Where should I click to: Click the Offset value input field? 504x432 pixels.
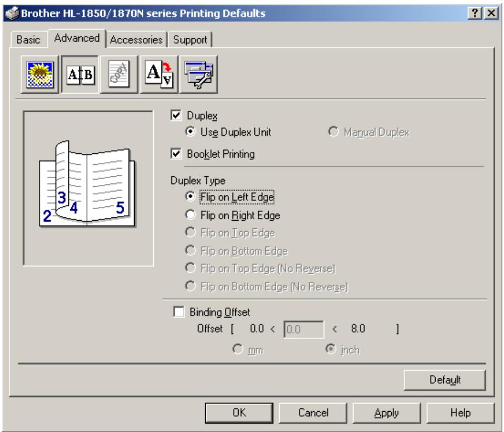point(304,330)
